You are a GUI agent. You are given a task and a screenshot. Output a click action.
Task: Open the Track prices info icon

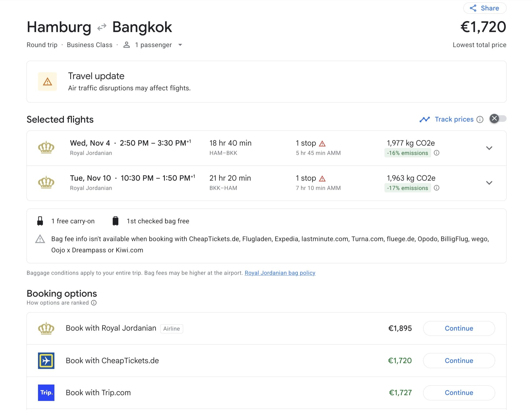tap(480, 120)
